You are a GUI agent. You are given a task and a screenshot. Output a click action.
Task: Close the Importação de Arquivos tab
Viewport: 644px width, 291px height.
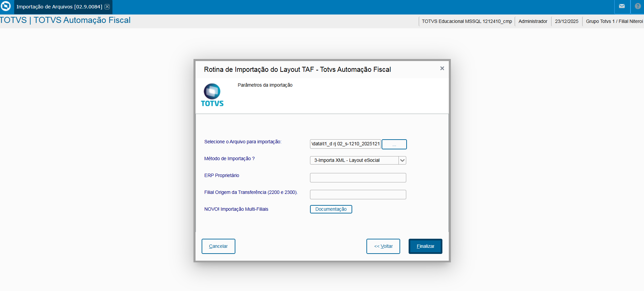[107, 7]
